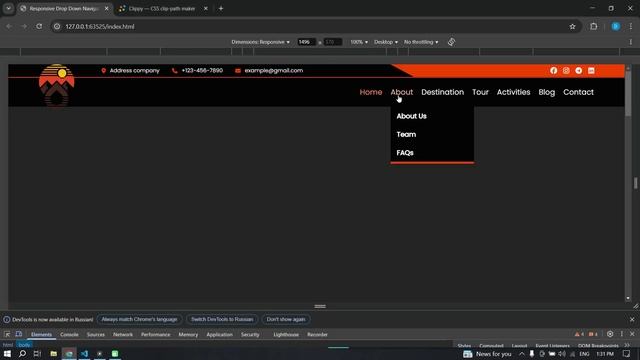Screen dimensions: 640x360
Task: Switch to the Clippy CSS clip-path maker tab
Action: (162, 8)
